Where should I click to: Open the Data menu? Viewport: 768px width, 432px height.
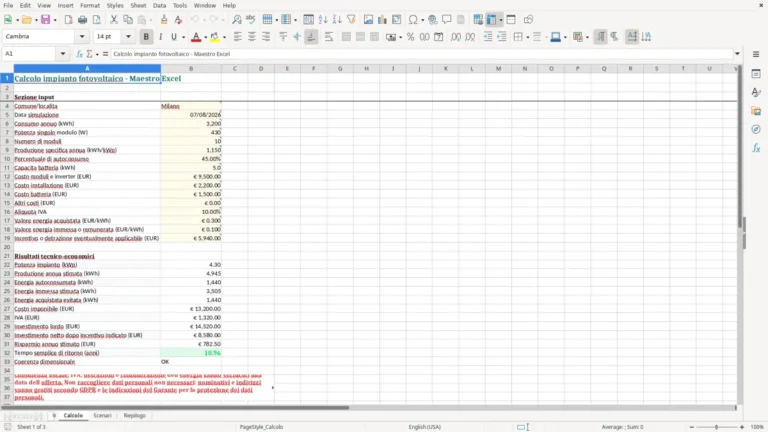(x=159, y=5)
